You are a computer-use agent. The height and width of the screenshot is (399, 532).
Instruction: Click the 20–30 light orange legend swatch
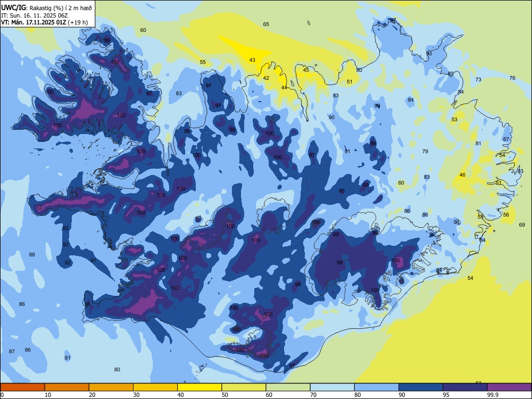[x=111, y=387]
